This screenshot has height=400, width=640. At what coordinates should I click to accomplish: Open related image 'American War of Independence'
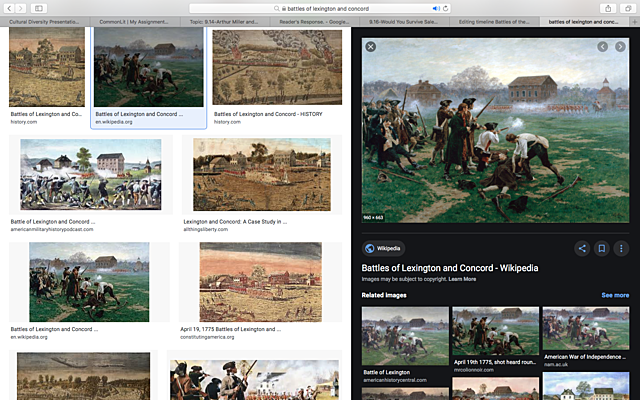(586, 328)
